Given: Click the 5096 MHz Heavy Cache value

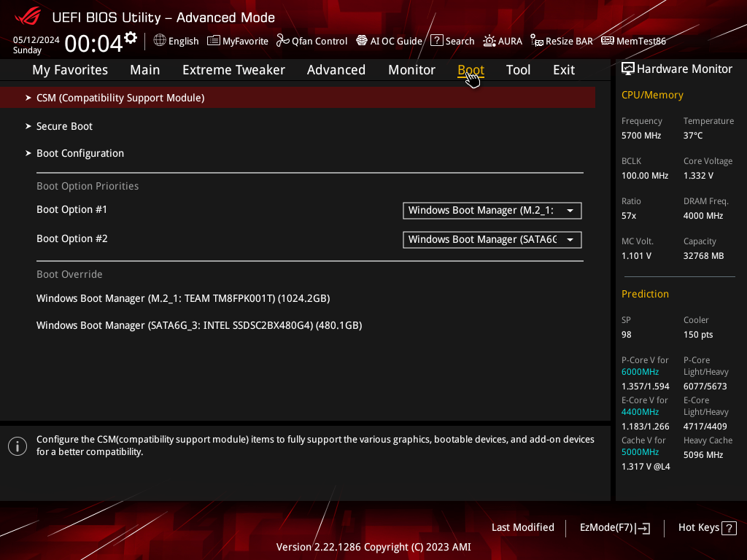Looking at the screenshot, I should 703,455.
